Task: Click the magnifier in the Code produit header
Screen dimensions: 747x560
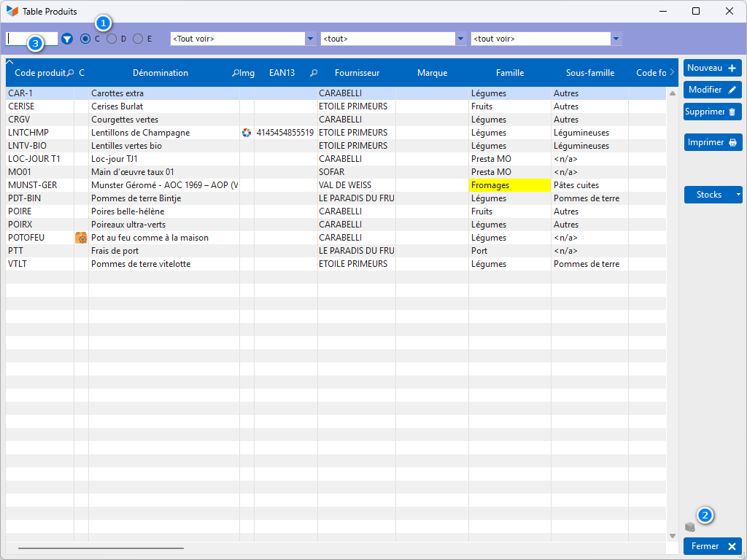Action: click(70, 73)
